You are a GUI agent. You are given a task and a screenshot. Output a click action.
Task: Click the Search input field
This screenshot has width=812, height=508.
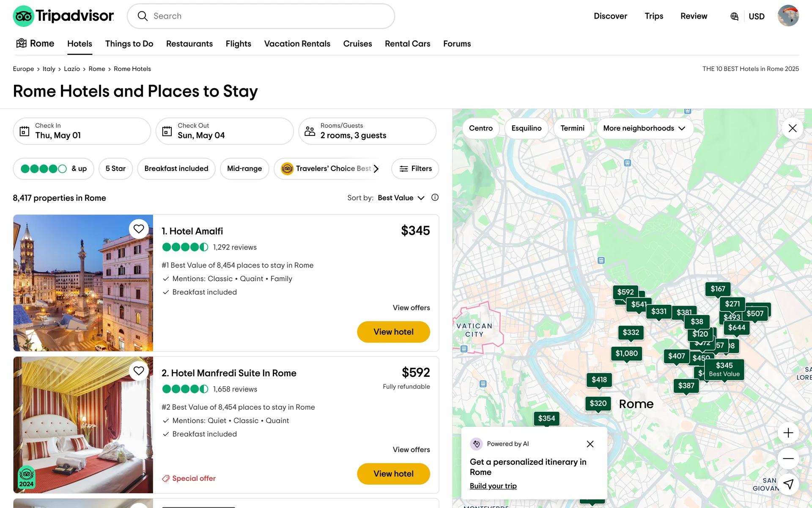pyautogui.click(x=266, y=16)
